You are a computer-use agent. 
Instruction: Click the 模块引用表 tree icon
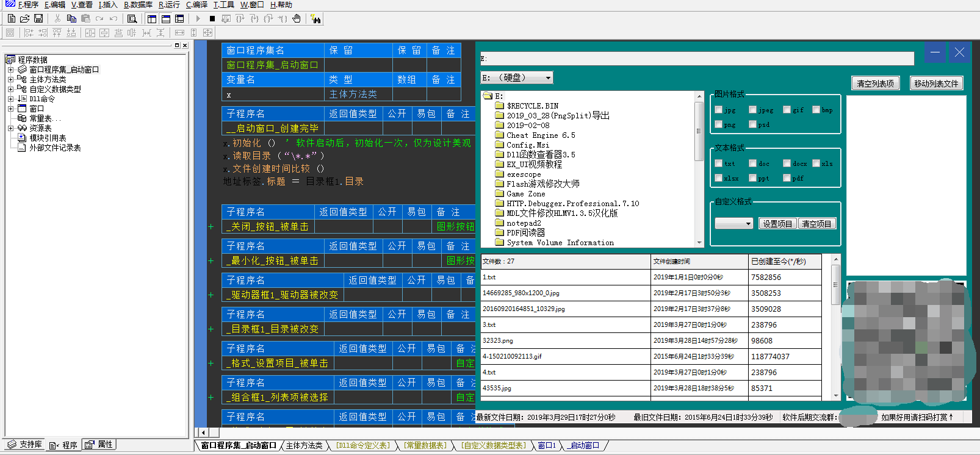(x=22, y=138)
